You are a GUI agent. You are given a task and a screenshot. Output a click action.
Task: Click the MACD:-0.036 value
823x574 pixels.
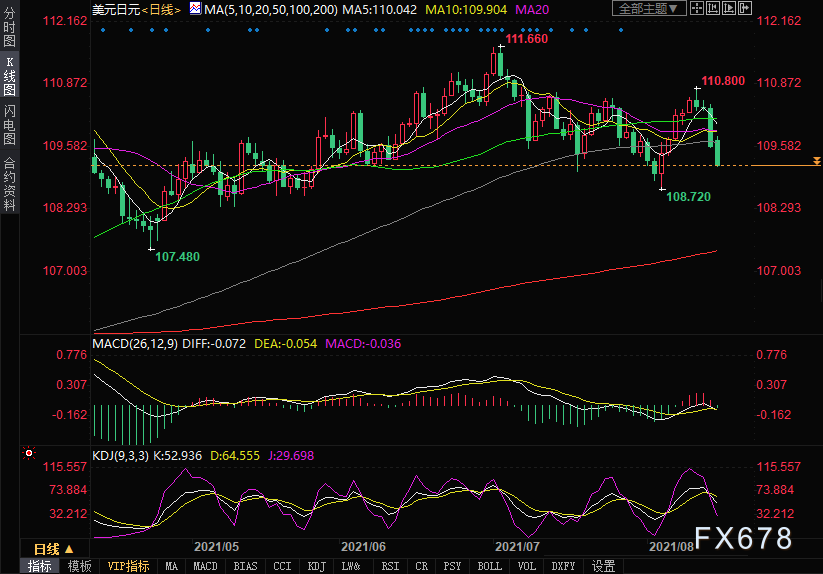point(363,344)
